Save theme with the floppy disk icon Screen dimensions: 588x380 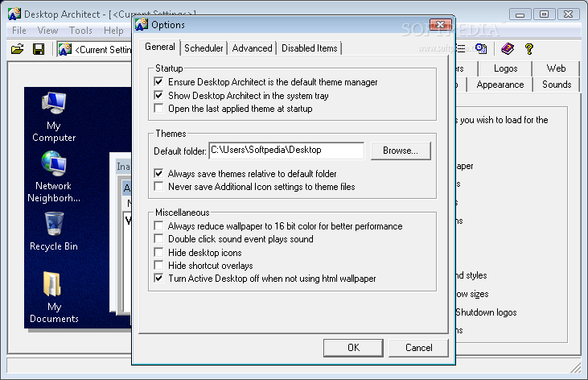pyautogui.click(x=39, y=49)
